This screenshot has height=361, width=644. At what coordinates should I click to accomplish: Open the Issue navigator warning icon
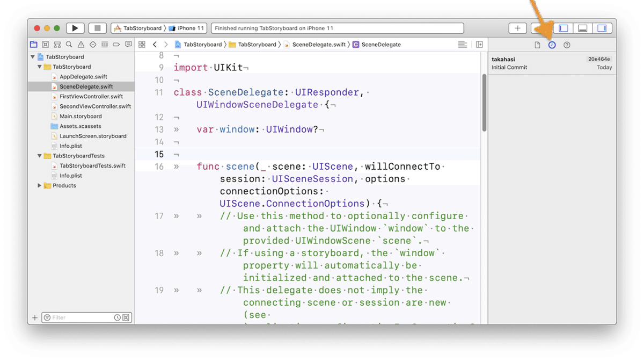pos(81,45)
